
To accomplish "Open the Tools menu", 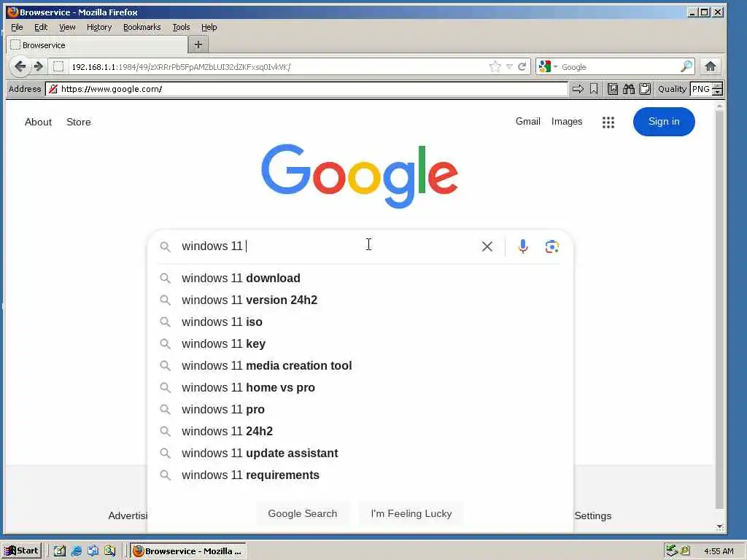I will (181, 27).
